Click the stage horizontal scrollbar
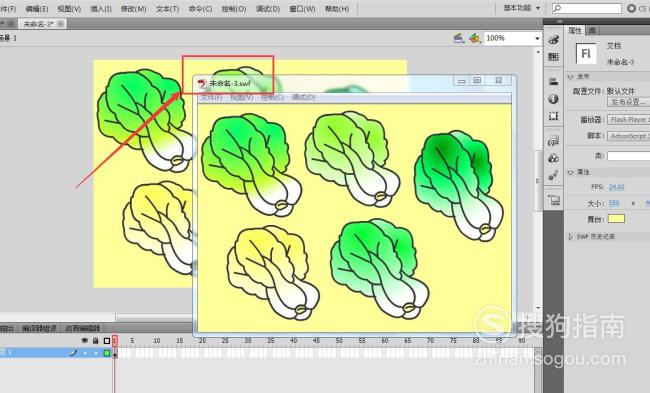 pos(153,318)
